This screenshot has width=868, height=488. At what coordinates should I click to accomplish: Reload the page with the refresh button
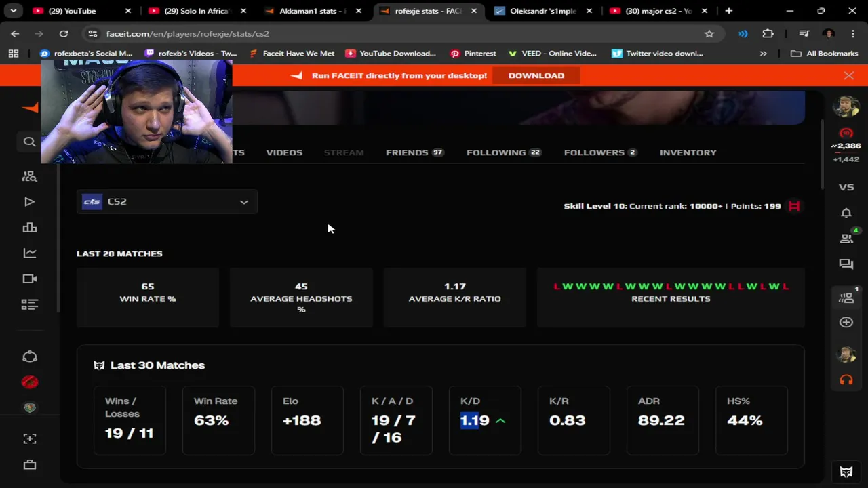(x=63, y=33)
